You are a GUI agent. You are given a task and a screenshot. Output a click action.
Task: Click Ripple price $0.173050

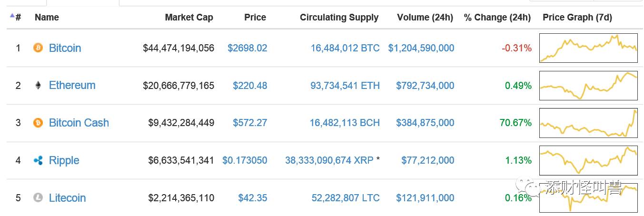(245, 160)
